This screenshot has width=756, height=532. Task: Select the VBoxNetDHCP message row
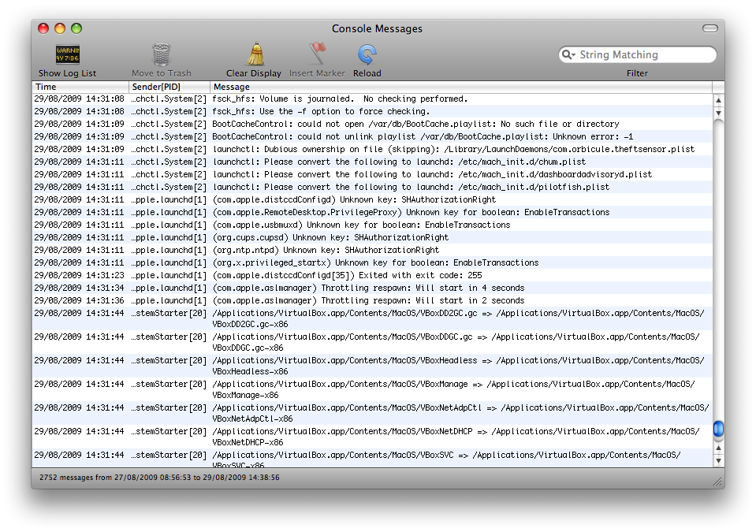(372, 437)
